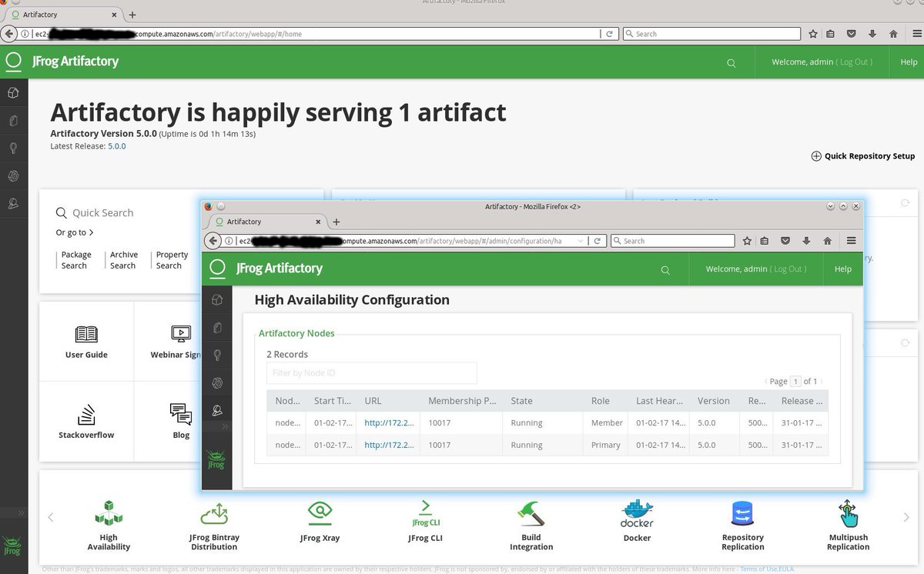Click Builds icon in front window sidebar
The image size is (924, 574).
pos(217,328)
